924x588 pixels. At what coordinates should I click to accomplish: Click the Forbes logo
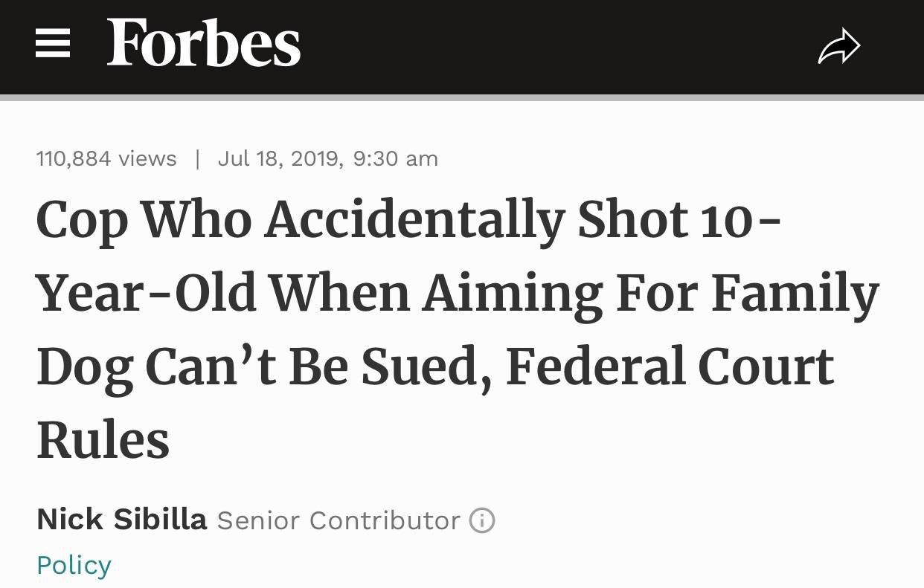pos(203,45)
